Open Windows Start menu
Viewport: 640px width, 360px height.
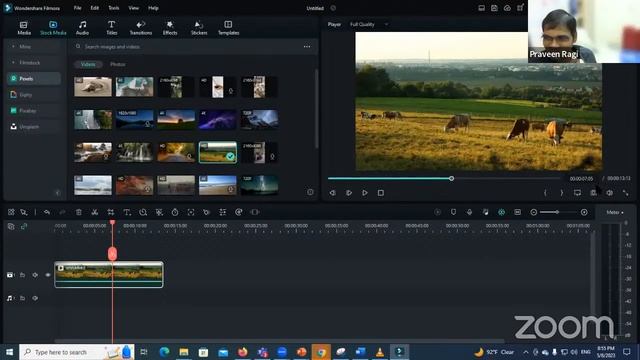[9, 352]
